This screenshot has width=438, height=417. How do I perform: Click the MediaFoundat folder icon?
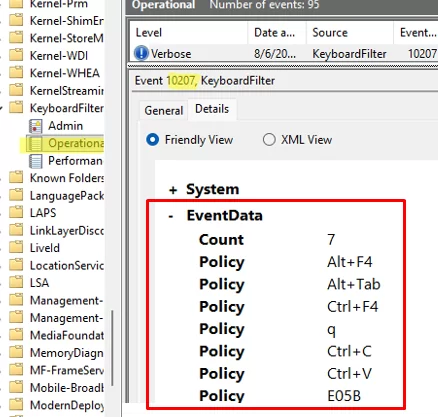pos(16,335)
